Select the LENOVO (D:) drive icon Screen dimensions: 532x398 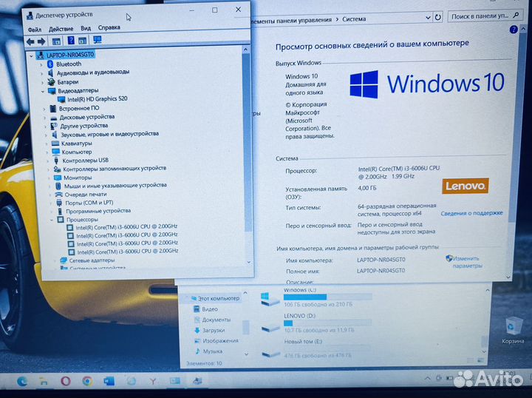[270, 328]
